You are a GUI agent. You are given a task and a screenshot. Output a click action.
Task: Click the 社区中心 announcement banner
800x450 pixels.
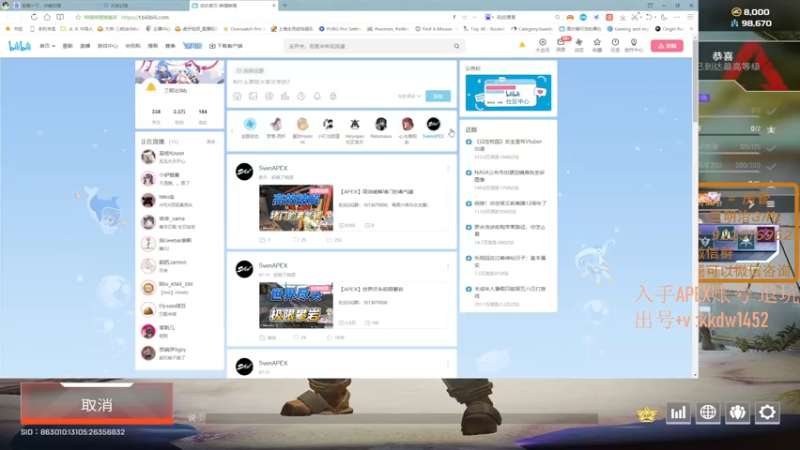click(x=508, y=92)
